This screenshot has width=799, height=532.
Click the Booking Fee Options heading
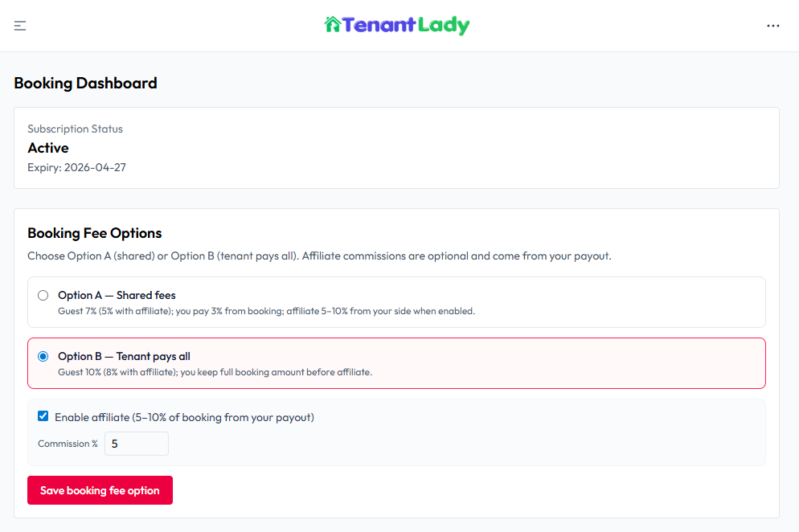click(95, 233)
